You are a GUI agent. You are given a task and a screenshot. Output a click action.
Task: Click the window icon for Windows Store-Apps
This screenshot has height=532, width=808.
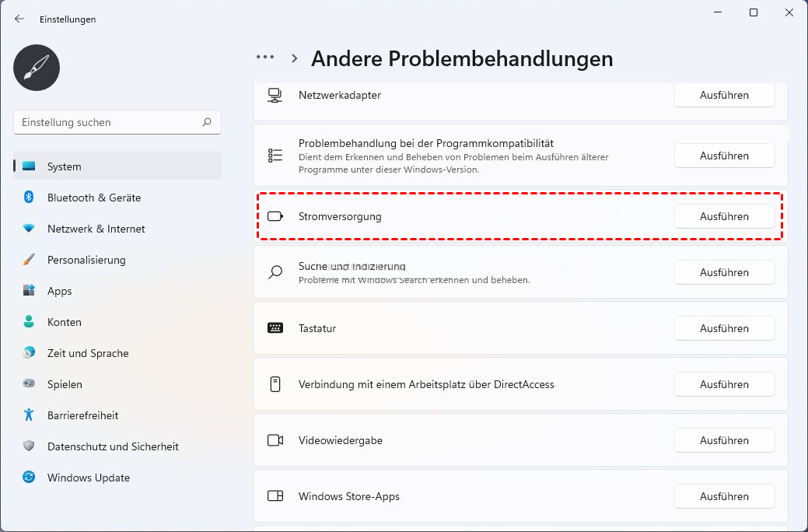click(275, 496)
